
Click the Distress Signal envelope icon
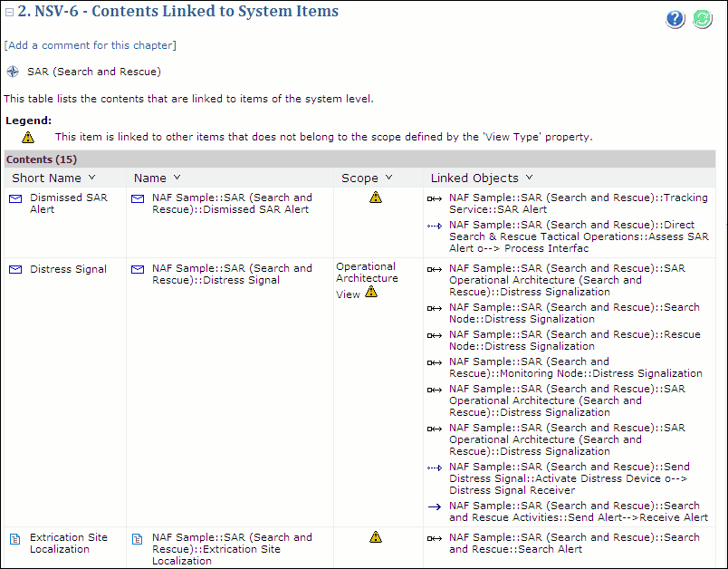(15, 269)
